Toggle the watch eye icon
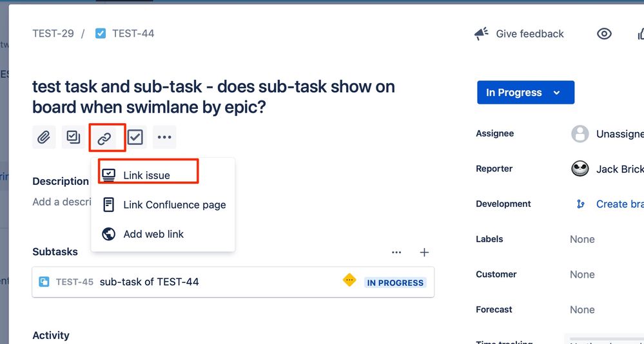 tap(604, 34)
